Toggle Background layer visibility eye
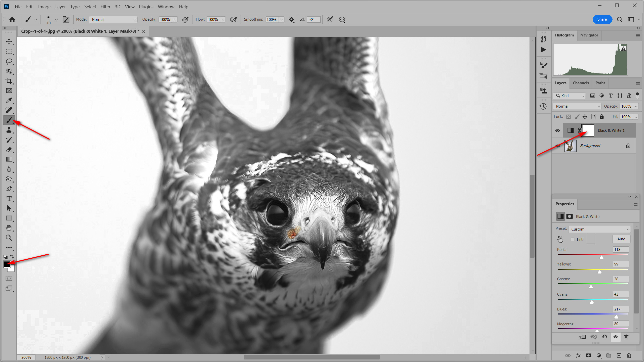This screenshot has width=644, height=362. pyautogui.click(x=557, y=146)
